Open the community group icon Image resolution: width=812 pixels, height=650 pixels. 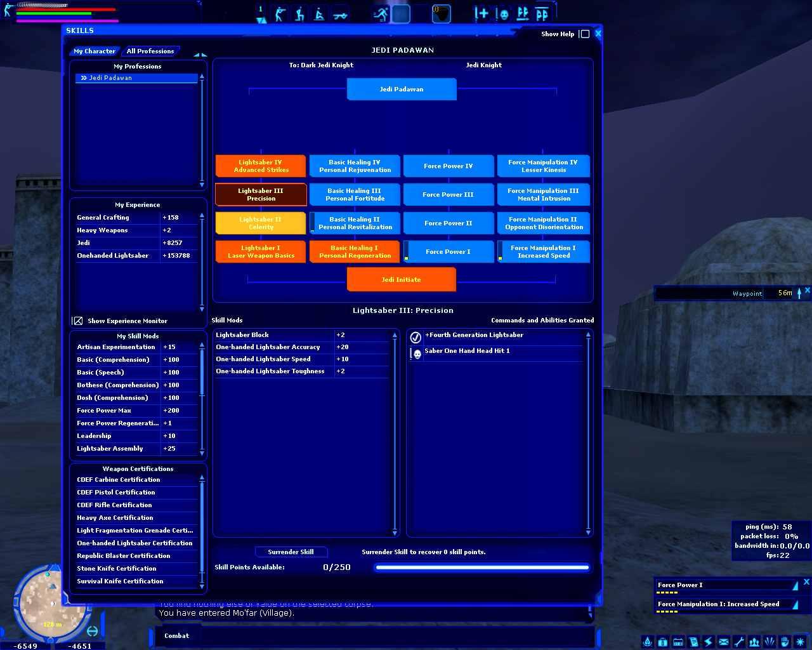pyautogui.click(x=754, y=642)
